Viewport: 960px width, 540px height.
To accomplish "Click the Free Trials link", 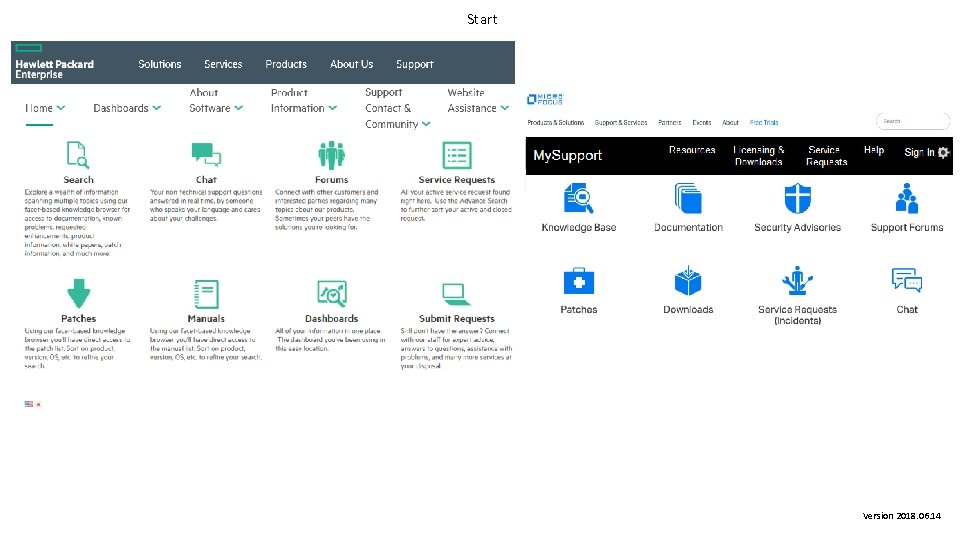I will (763, 122).
